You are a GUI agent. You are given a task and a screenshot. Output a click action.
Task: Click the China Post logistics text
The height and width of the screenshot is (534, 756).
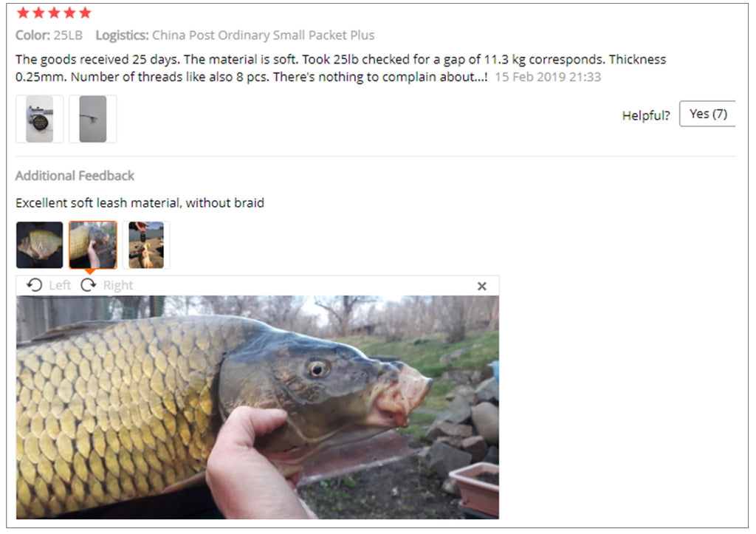pyautogui.click(x=264, y=35)
